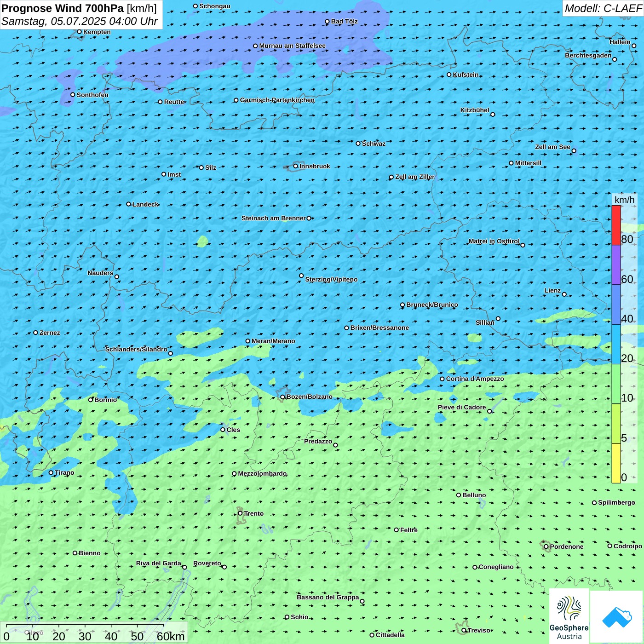Screen dimensions: 644x644
Task: Click the 'Steinach am Brenner' label
Action: pos(274,218)
